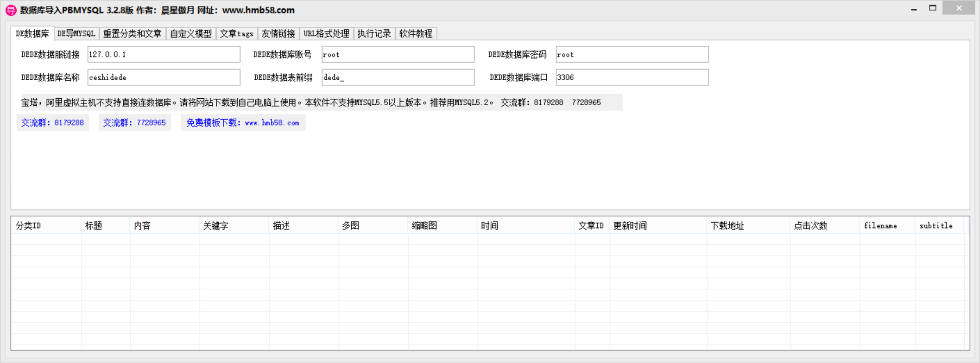Click the DEDE数据库端口 field with 3306

coord(632,77)
